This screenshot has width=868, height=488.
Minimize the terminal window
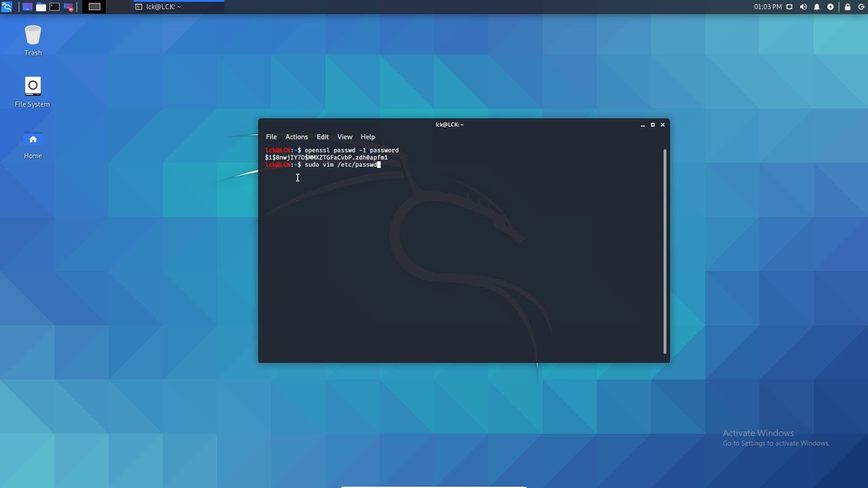point(643,125)
